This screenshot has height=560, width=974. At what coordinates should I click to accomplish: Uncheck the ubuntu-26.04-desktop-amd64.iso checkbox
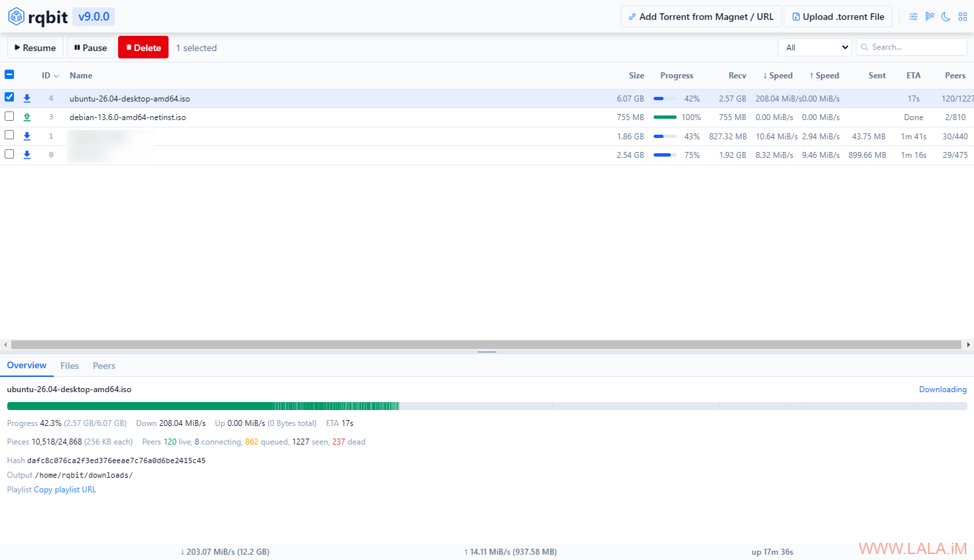9,97
